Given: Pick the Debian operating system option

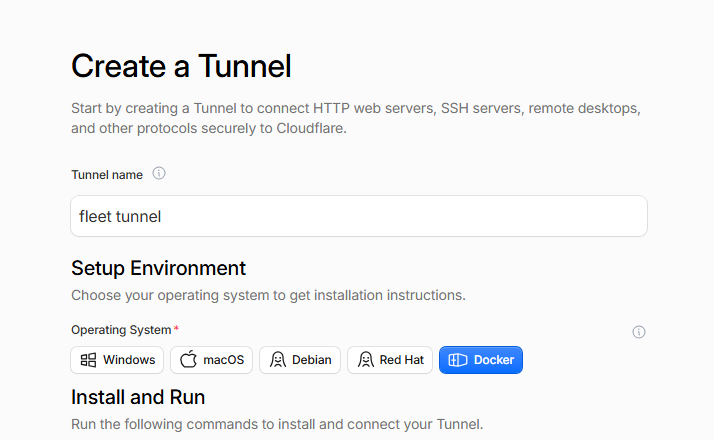Looking at the screenshot, I should (x=300, y=360).
